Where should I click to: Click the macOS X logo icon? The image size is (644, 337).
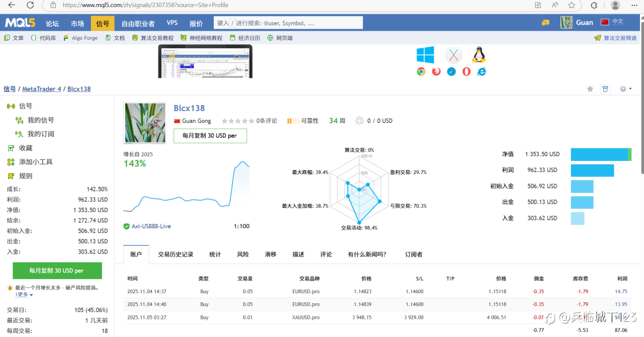(453, 55)
